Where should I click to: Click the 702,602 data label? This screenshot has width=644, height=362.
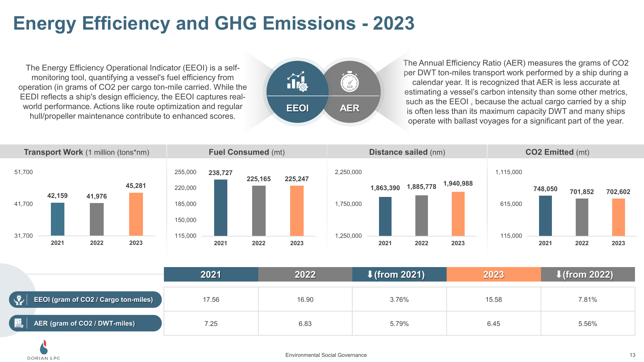pyautogui.click(x=618, y=192)
